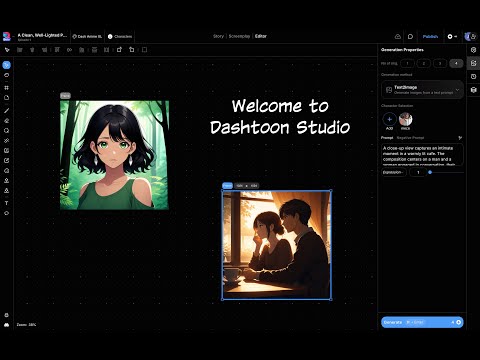Viewport: 480px width, 360px height.
Task: Adjust the expression strength slider handle
Action: (x=430, y=172)
